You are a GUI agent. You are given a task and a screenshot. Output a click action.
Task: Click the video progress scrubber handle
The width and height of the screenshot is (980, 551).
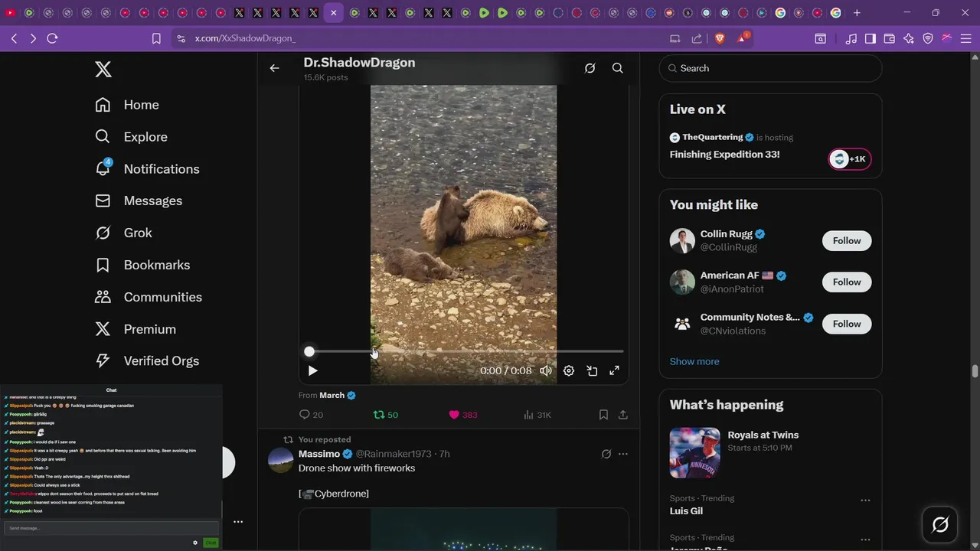click(309, 351)
